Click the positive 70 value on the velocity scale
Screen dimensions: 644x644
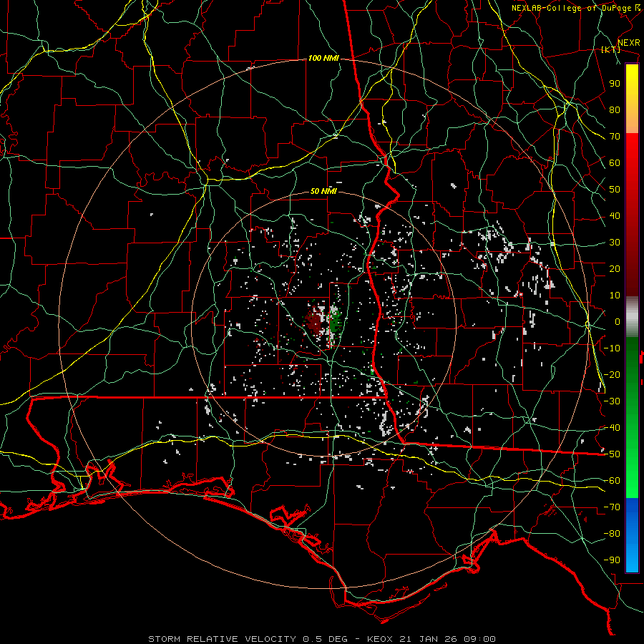tap(615, 137)
